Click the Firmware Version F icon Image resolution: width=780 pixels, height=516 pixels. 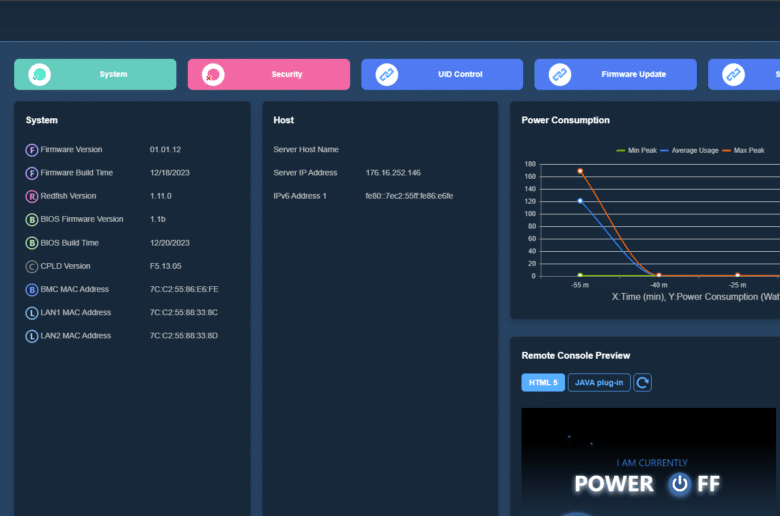click(32, 150)
